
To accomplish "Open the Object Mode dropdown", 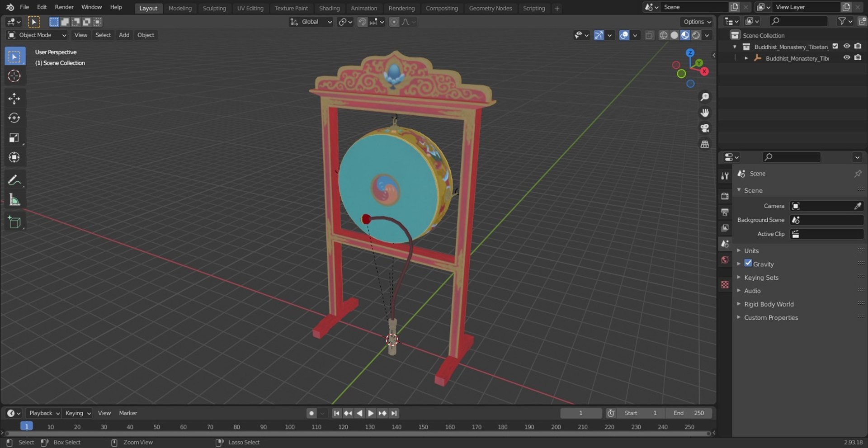I will point(37,35).
